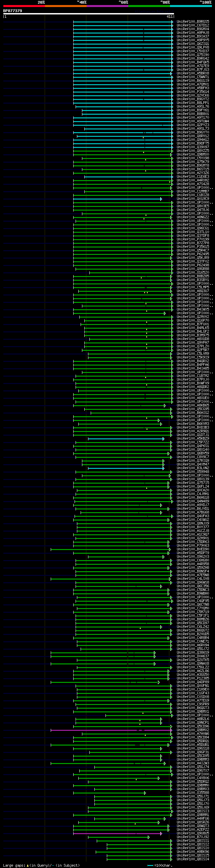The image size is (215, 868).
Task: Click the UniRef100_Q8RV12 label
Action: [x=193, y=136]
